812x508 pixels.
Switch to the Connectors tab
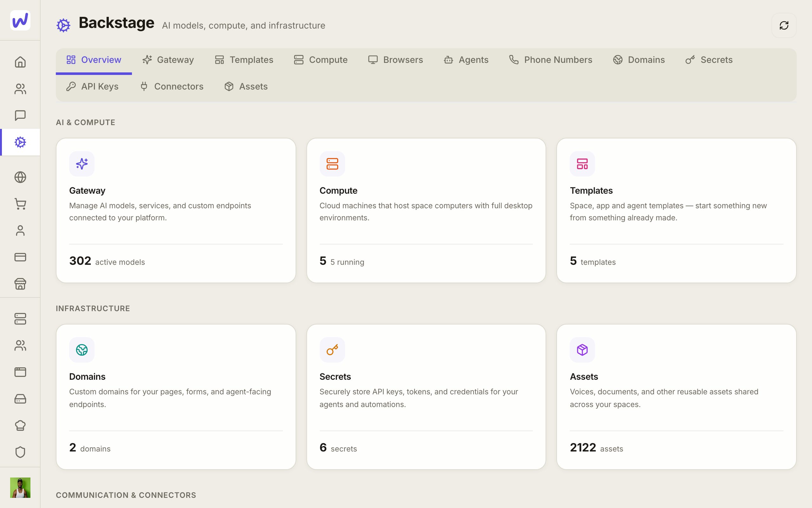pos(172,86)
